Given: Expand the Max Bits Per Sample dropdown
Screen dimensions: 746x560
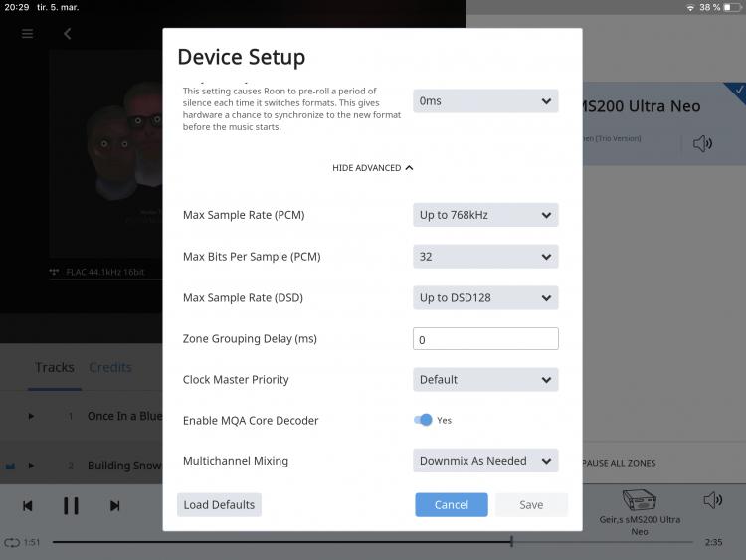Looking at the screenshot, I should pyautogui.click(x=485, y=257).
